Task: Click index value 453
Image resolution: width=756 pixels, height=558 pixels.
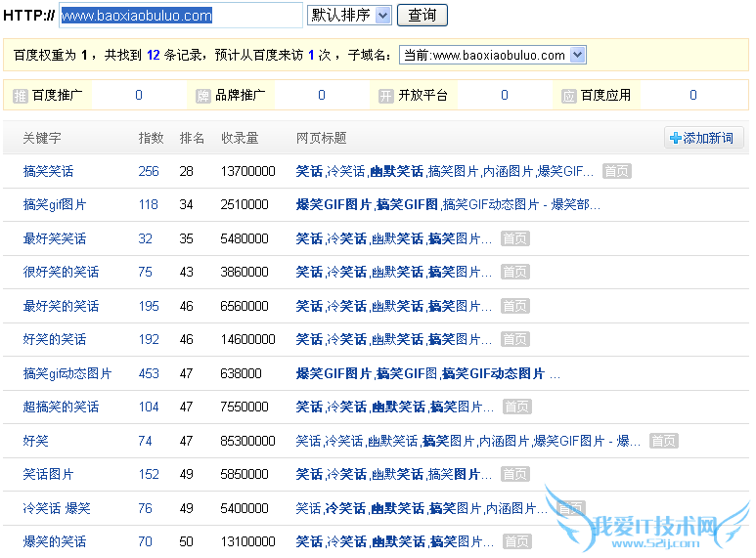Action: point(149,373)
